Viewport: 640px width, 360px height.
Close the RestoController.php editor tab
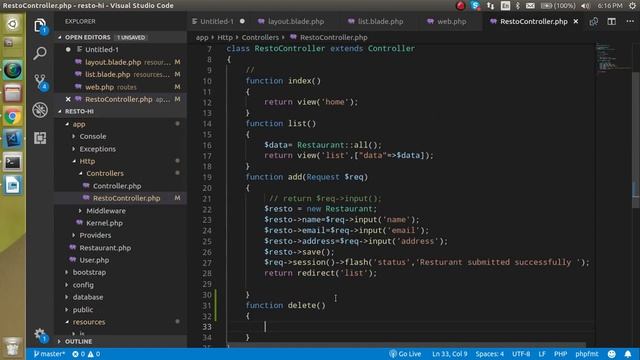point(576,21)
